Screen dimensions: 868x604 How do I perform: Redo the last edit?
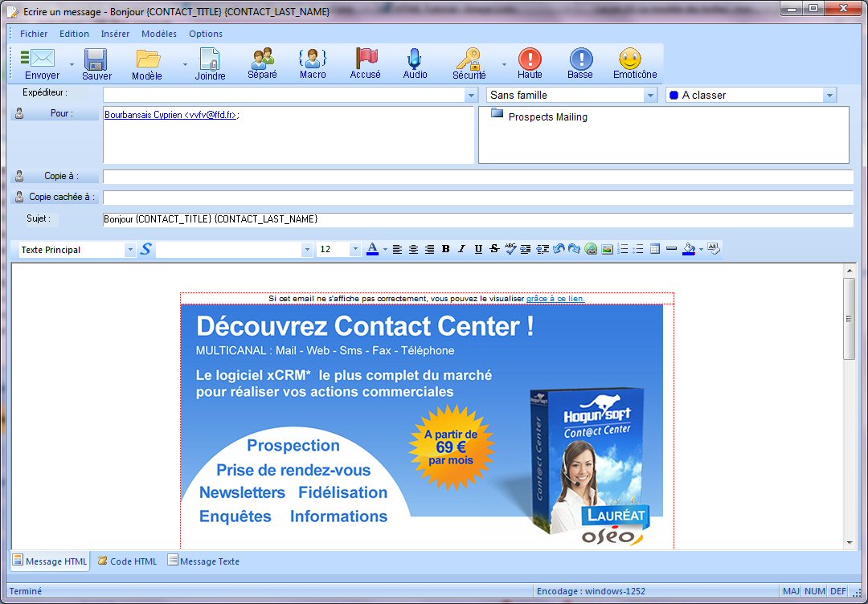(574, 250)
